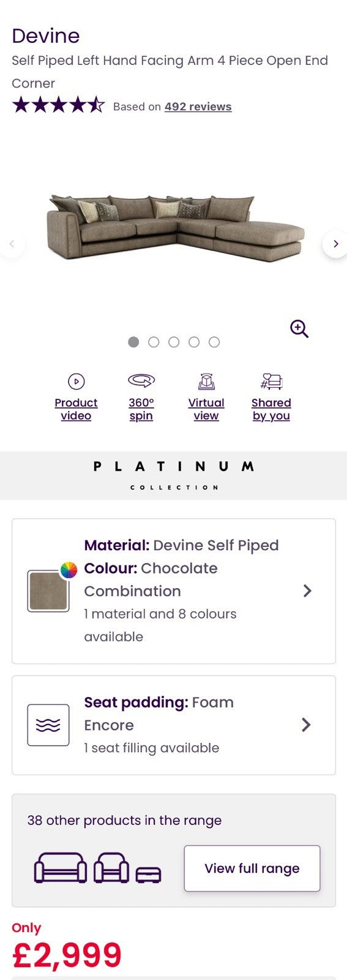
Task: Launch the 360° spin icon
Action: (141, 381)
